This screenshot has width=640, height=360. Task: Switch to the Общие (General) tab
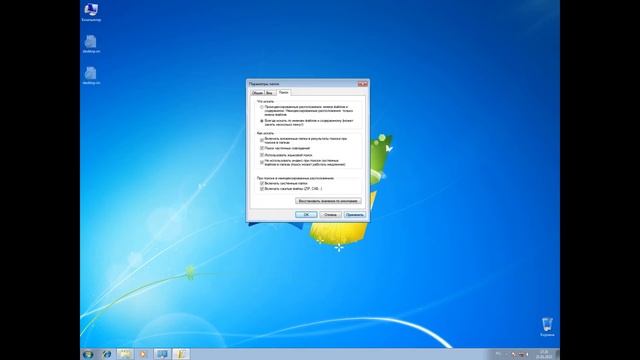258,93
